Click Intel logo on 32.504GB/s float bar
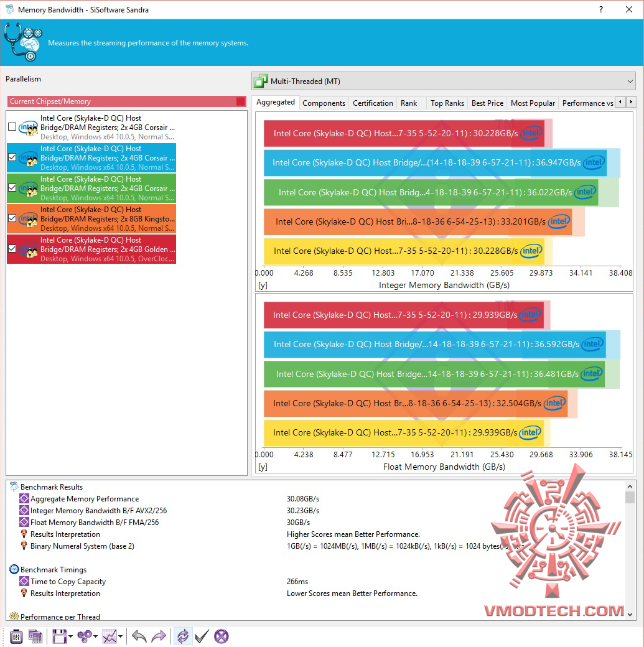The width and height of the screenshot is (644, 647). click(x=555, y=403)
